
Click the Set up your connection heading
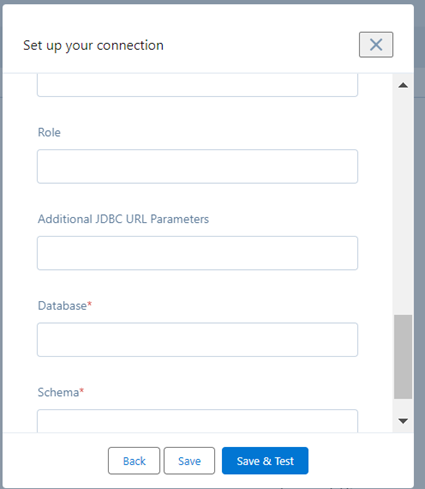(93, 45)
